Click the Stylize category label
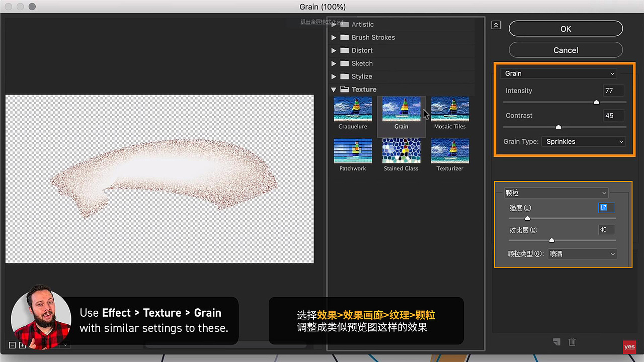This screenshot has height=362, width=644. (362, 76)
